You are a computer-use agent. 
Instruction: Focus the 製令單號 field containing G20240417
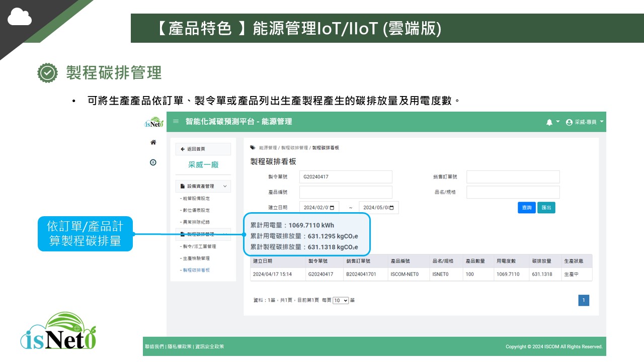[346, 177]
